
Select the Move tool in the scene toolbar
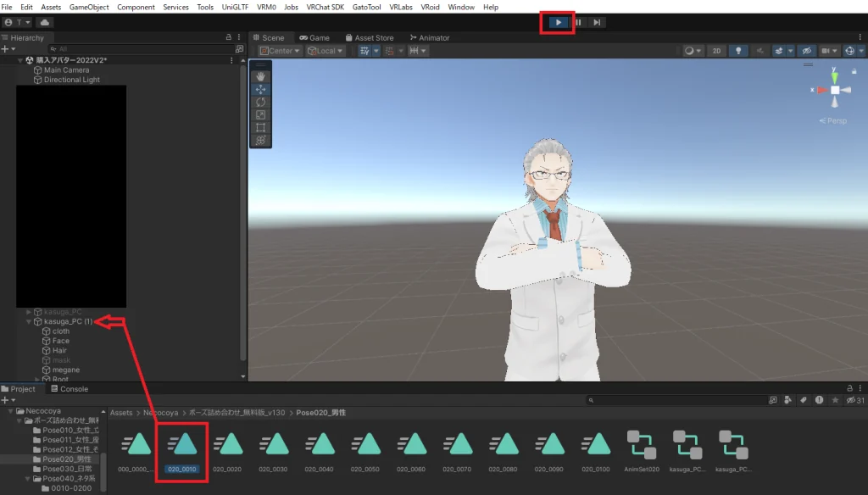pyautogui.click(x=261, y=89)
